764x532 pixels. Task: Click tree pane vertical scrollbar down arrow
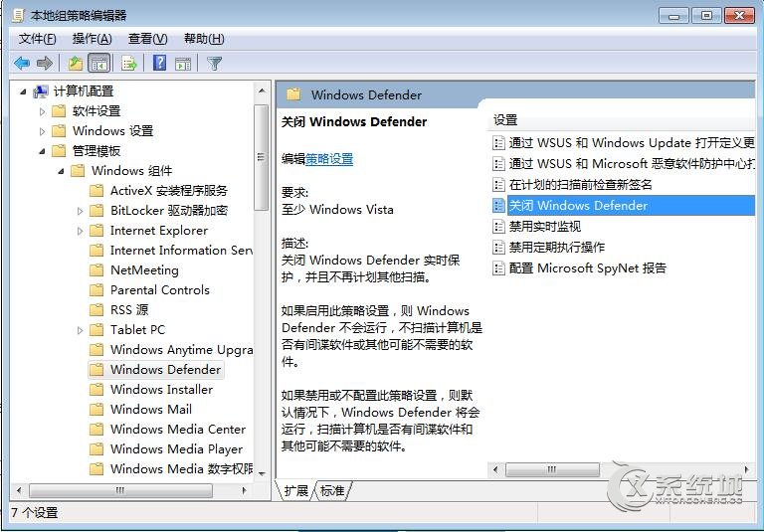tap(262, 473)
